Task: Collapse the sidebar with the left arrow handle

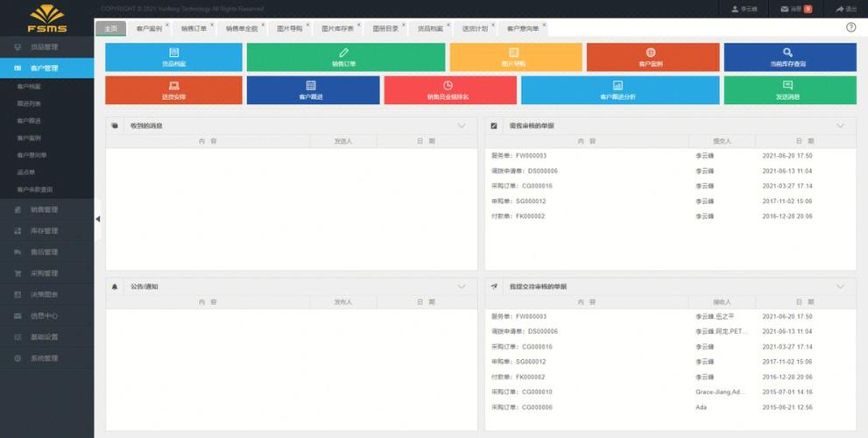Action: (x=97, y=219)
